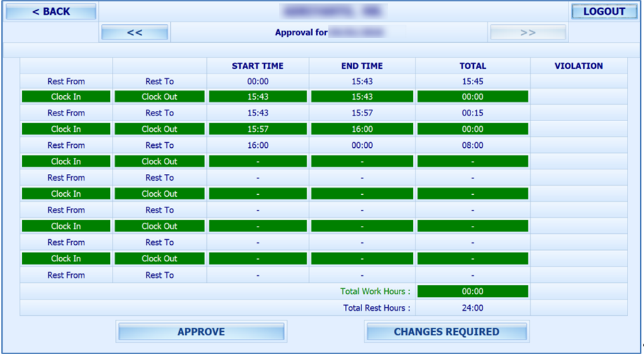The width and height of the screenshot is (644, 354).
Task: Click the LOGOUT button
Action: point(604,11)
